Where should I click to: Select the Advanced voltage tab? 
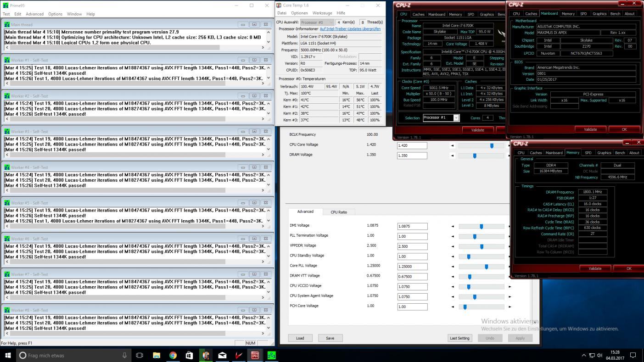click(x=305, y=212)
